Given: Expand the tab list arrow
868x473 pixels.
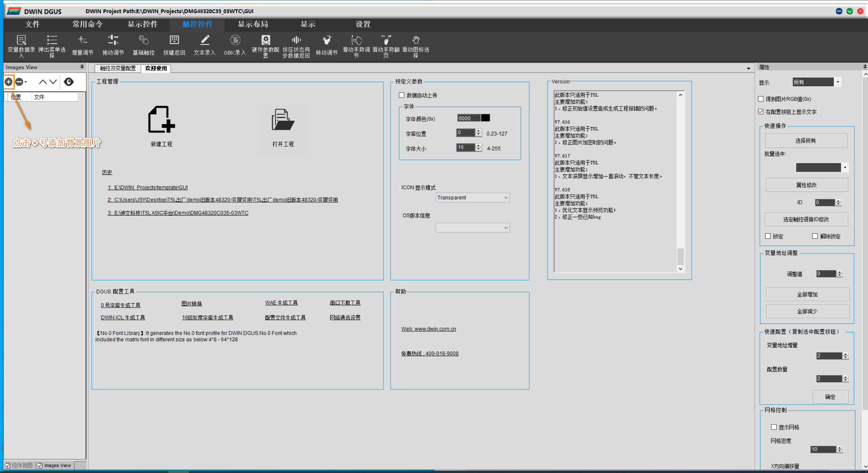Looking at the screenshot, I should click(x=749, y=69).
